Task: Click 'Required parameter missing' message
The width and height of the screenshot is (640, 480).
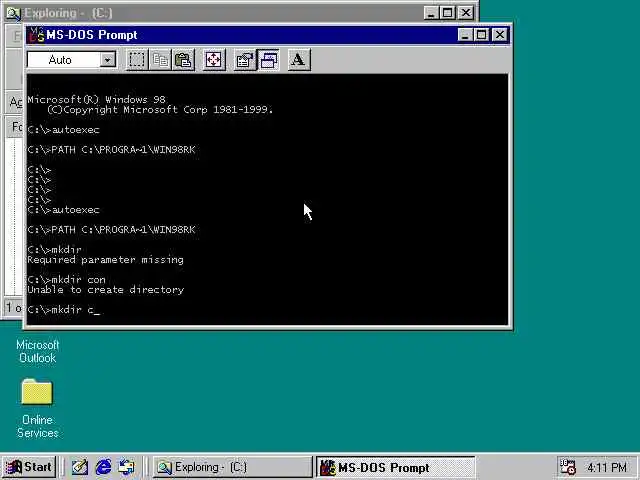Action: click(x=105, y=260)
